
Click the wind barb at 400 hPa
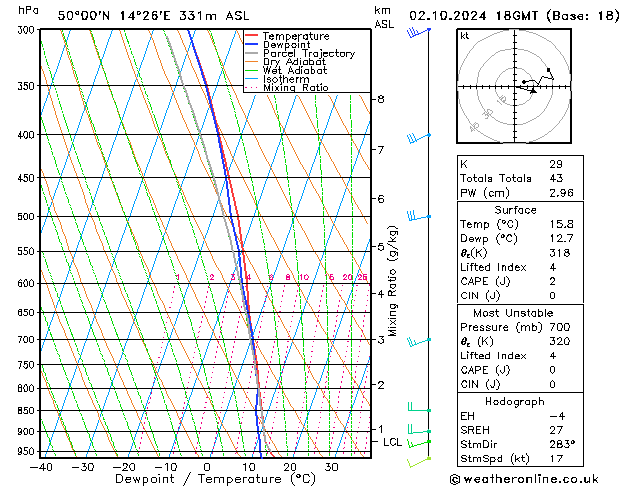pos(417,137)
